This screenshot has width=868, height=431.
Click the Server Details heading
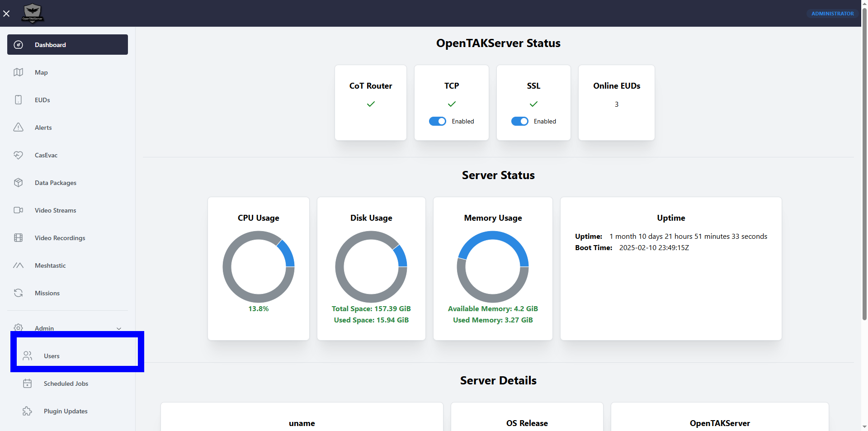pyautogui.click(x=498, y=381)
